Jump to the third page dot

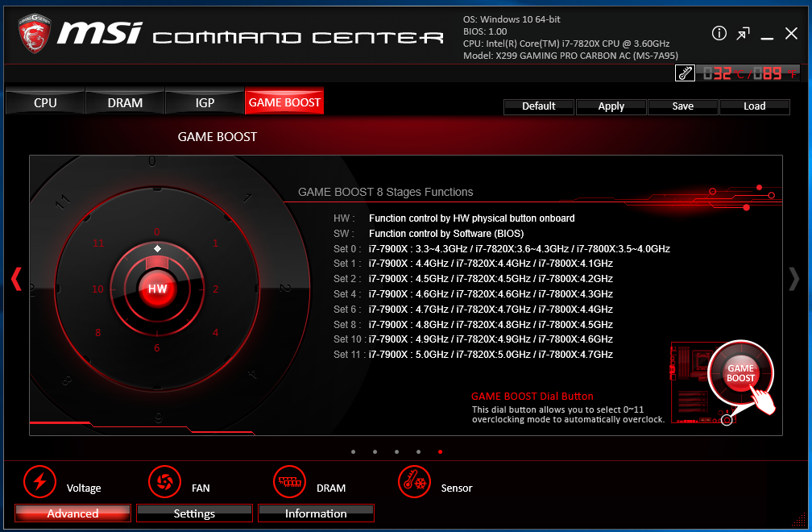tap(396, 451)
